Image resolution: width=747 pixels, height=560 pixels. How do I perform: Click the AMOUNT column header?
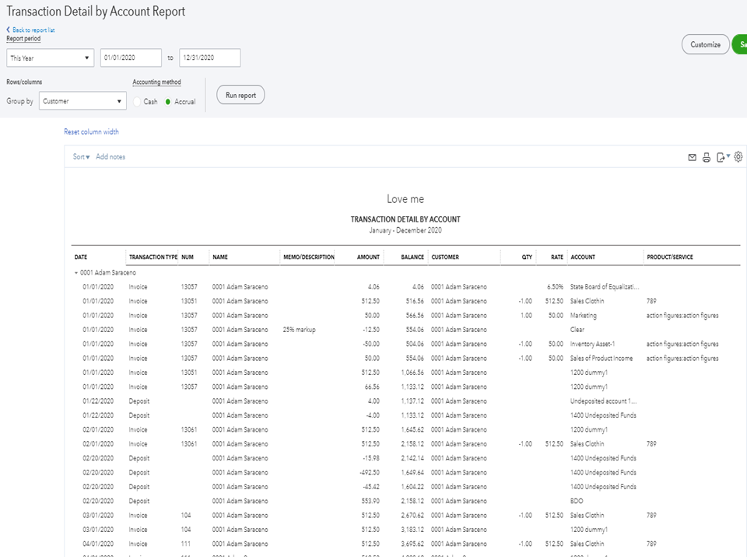tap(368, 257)
